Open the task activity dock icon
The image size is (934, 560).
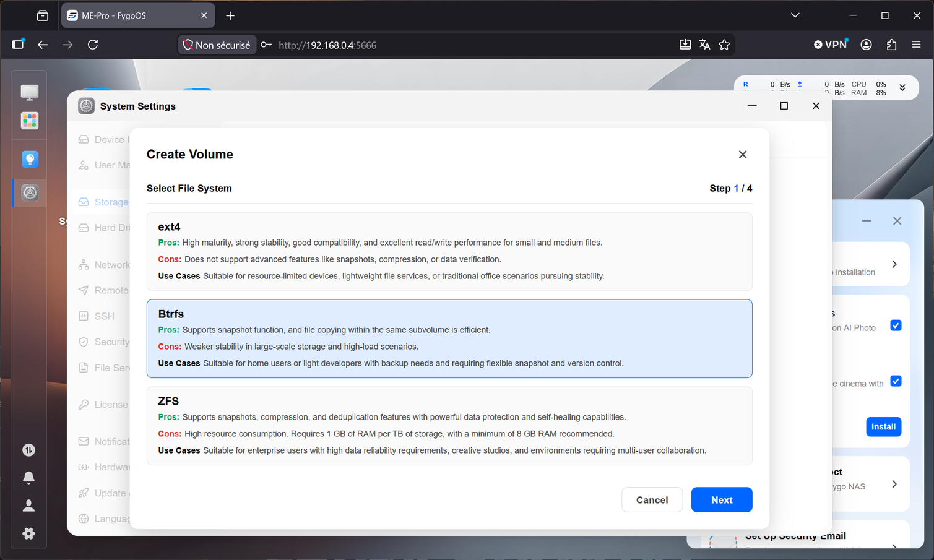click(x=28, y=450)
